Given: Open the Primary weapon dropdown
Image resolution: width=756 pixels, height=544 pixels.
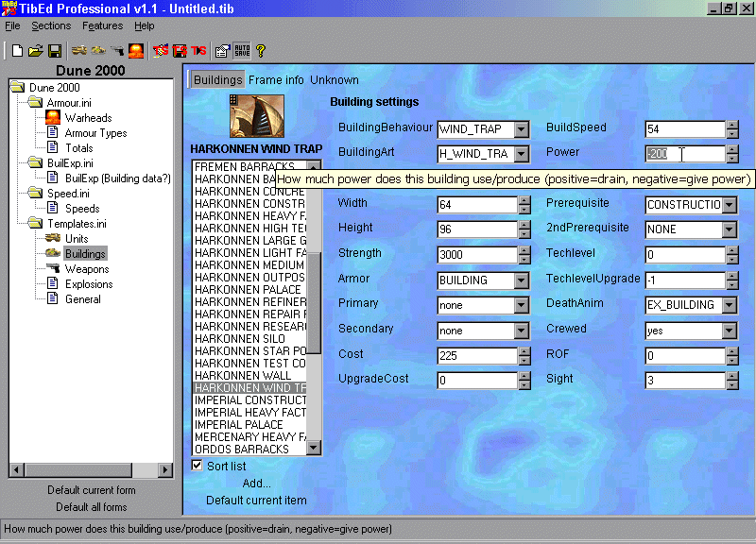Looking at the screenshot, I should [522, 305].
